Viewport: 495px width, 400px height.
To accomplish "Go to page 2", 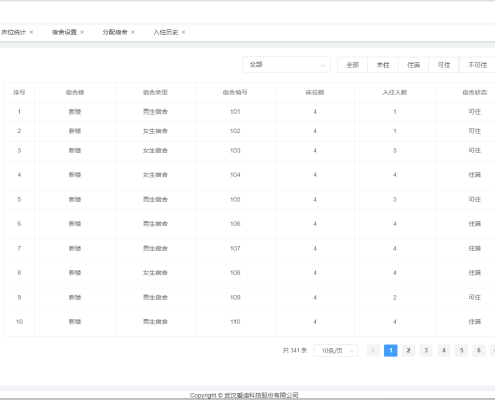I will [x=408, y=350].
